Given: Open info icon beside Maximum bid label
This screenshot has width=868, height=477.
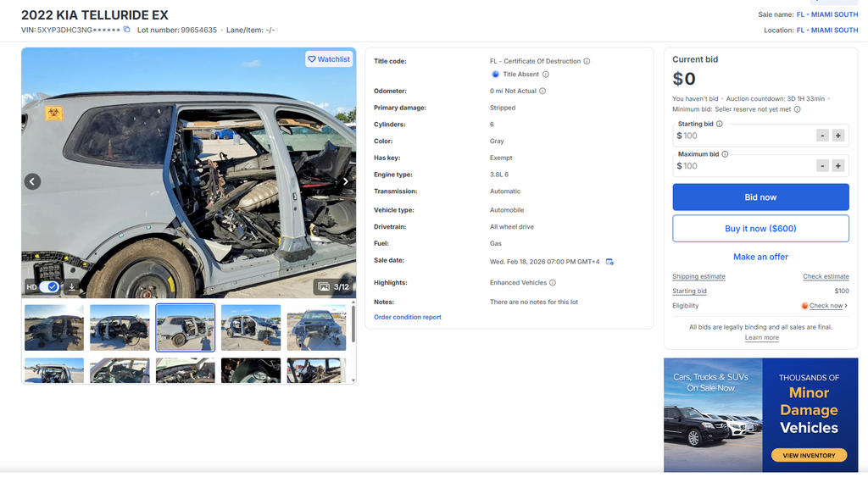Looking at the screenshot, I should pyautogui.click(x=726, y=154).
